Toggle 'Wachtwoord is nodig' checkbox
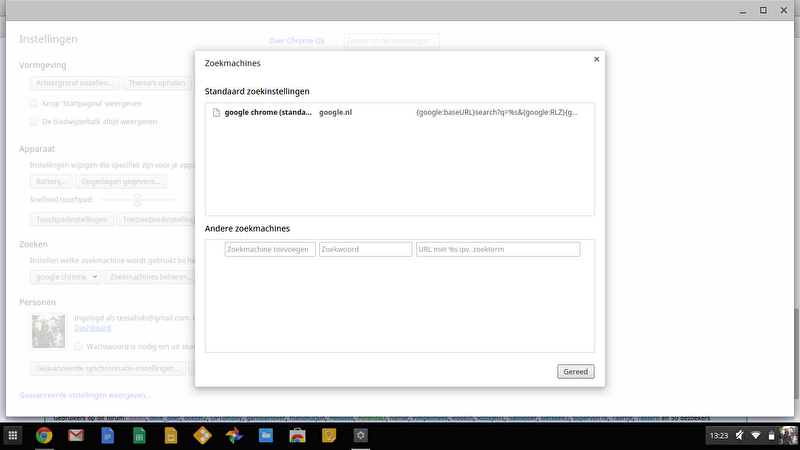The height and width of the screenshot is (450, 800). tap(78, 346)
